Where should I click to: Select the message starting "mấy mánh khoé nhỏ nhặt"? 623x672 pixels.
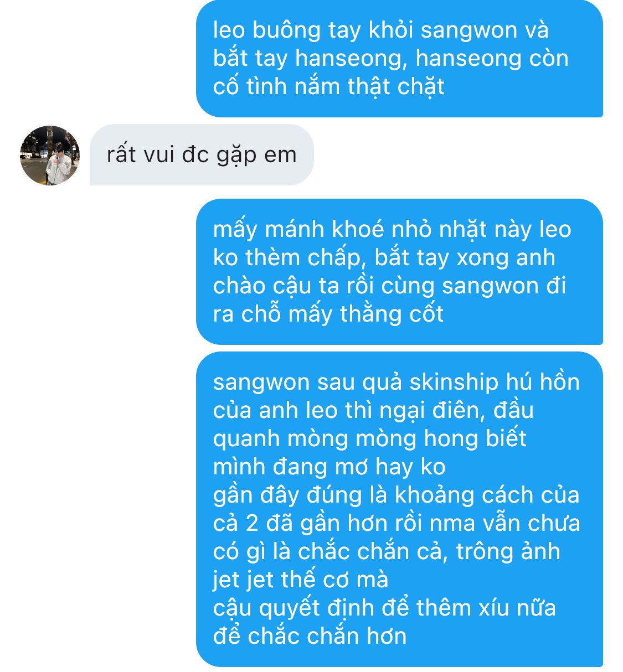(399, 271)
